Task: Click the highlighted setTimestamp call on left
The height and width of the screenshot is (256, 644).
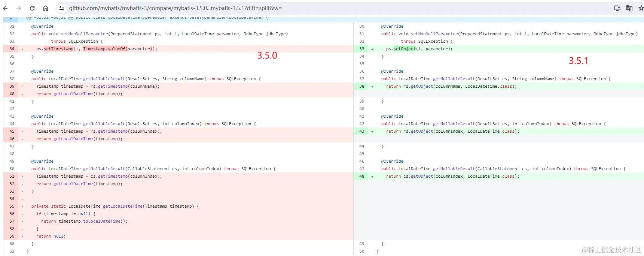Action: coord(58,49)
